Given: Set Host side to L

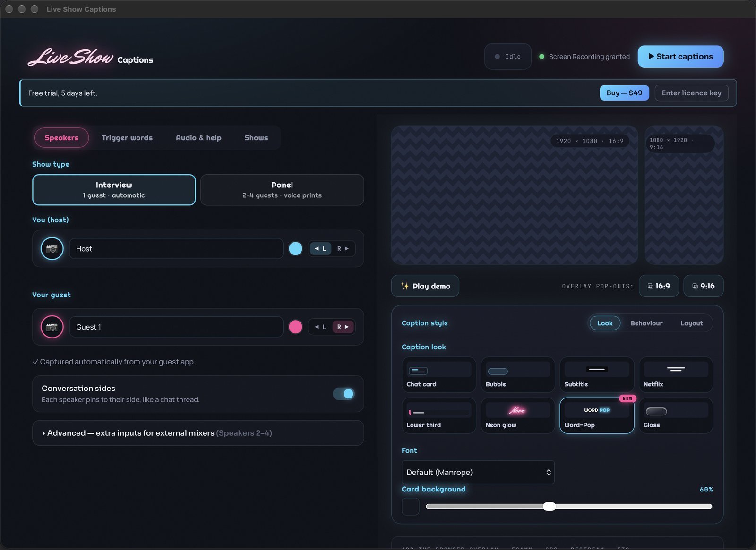Looking at the screenshot, I should click(x=320, y=248).
